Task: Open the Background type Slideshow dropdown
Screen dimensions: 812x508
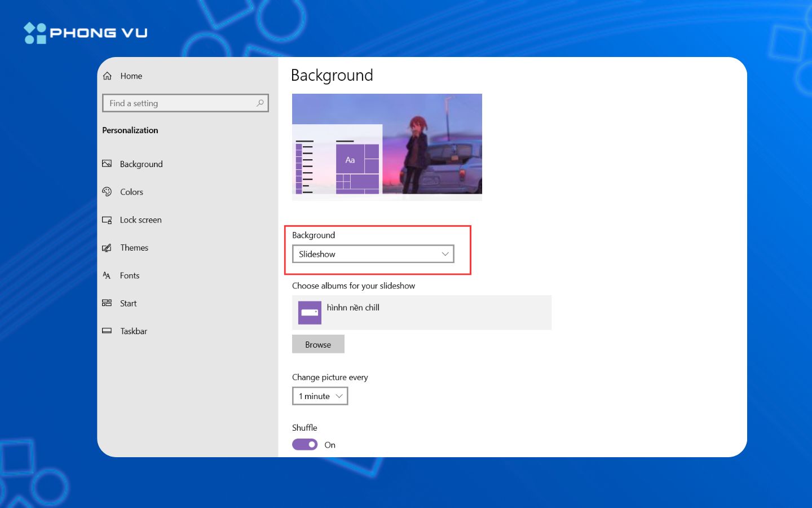Action: click(373, 254)
